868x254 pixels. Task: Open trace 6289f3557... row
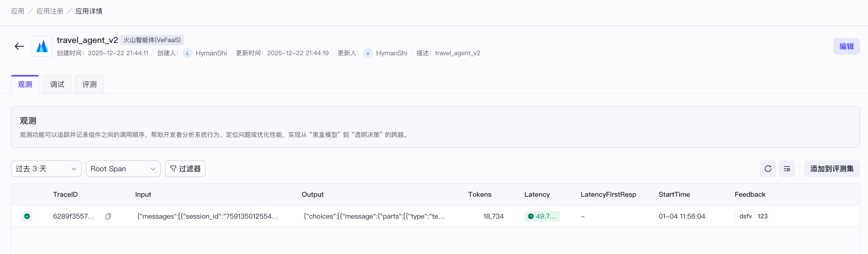(x=435, y=216)
